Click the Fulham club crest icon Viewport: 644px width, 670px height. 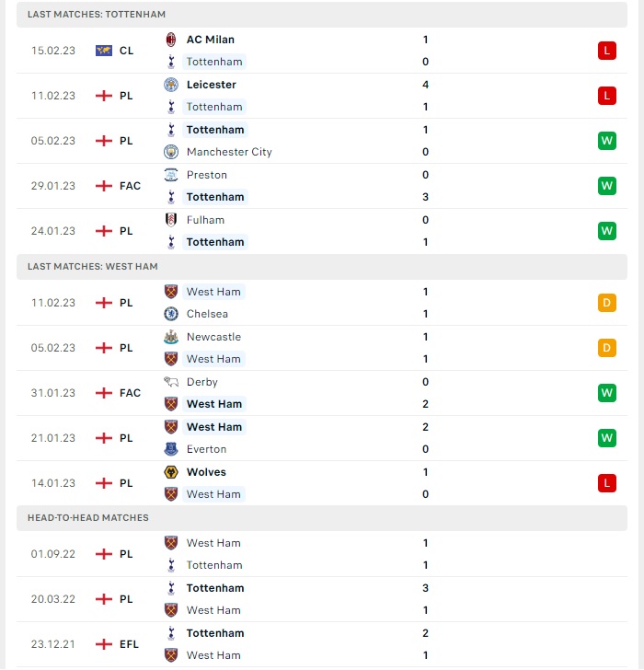(171, 220)
